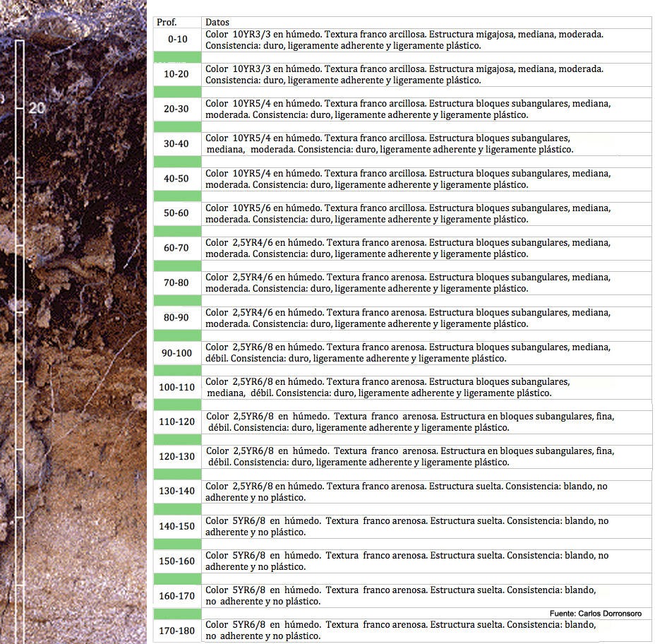Click the 160-170 depth cell
The image size is (655, 644).
pyautogui.click(x=177, y=596)
